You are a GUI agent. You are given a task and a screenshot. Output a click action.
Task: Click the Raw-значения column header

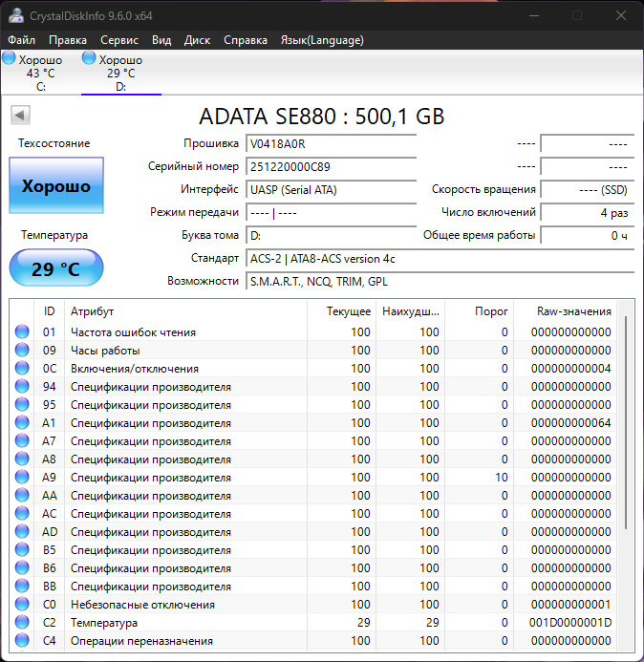[x=573, y=311]
